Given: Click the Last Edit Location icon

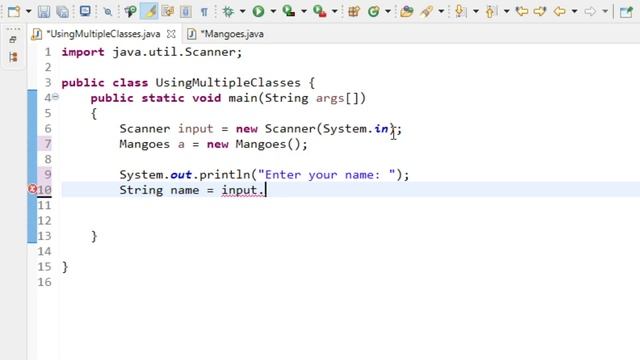Looking at the screenshot, I should coord(522,11).
